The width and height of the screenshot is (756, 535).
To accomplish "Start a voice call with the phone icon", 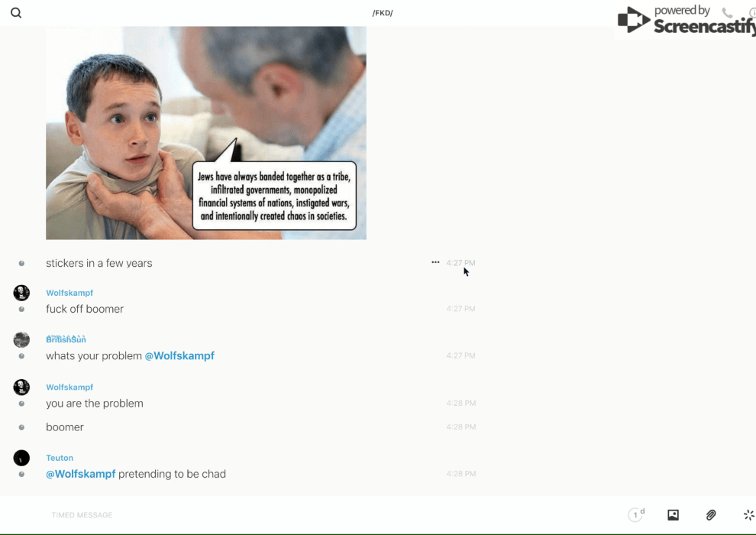I will coord(727,13).
